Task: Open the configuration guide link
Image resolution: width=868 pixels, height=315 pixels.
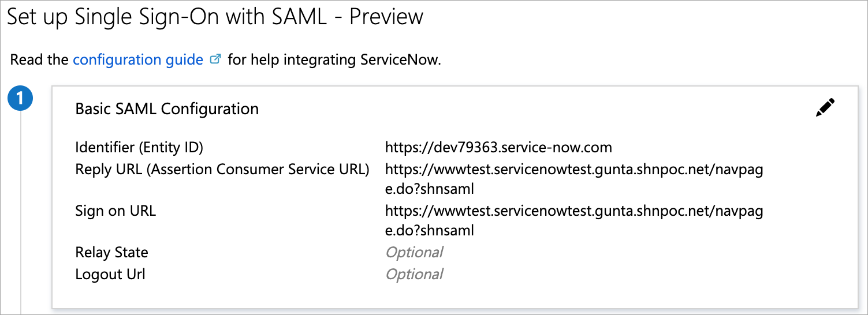Action: click(138, 59)
